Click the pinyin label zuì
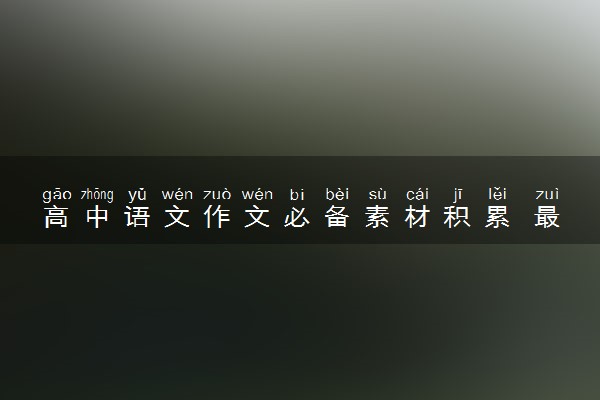Screen dimensions: 600x400 click(x=547, y=194)
